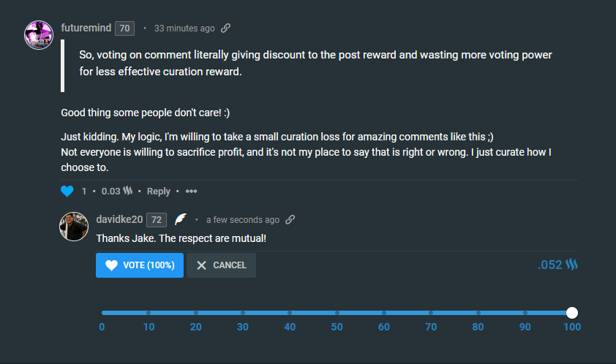Click Reply under futuremind's comment
This screenshot has height=364, width=616.
click(159, 192)
